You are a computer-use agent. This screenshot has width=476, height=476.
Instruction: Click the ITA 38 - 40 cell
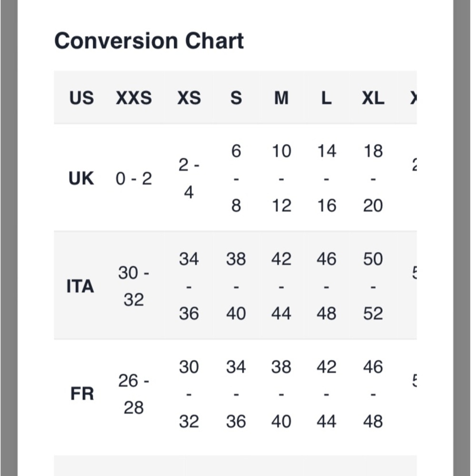point(236,286)
